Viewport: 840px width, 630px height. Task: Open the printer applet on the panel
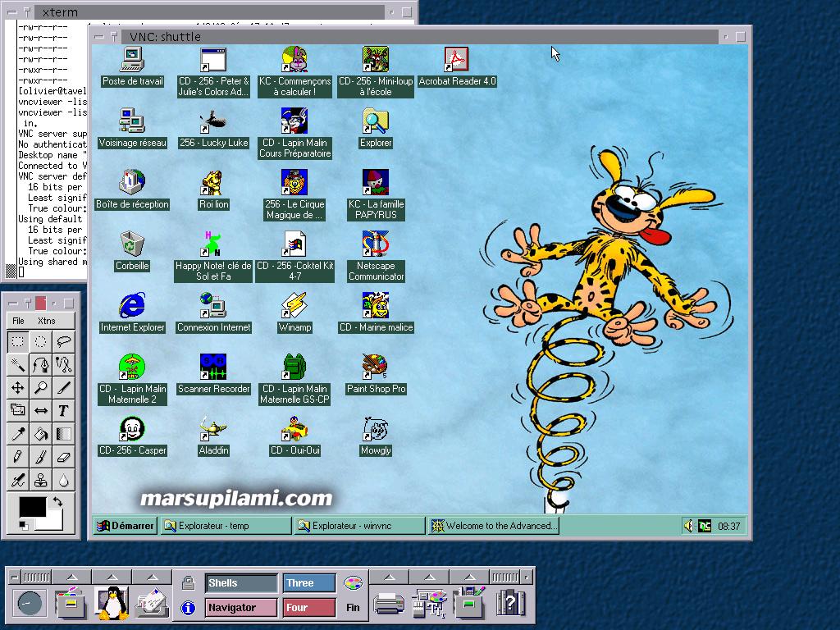point(389,603)
